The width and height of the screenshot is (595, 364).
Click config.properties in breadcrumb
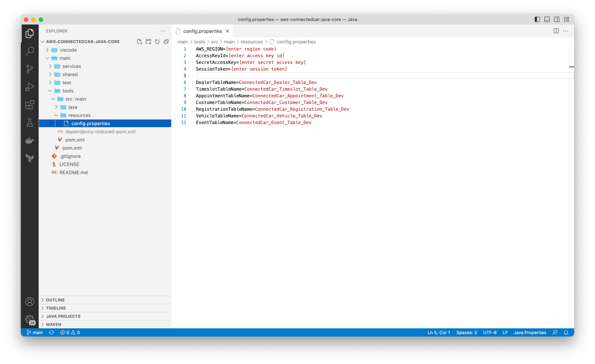[296, 42]
